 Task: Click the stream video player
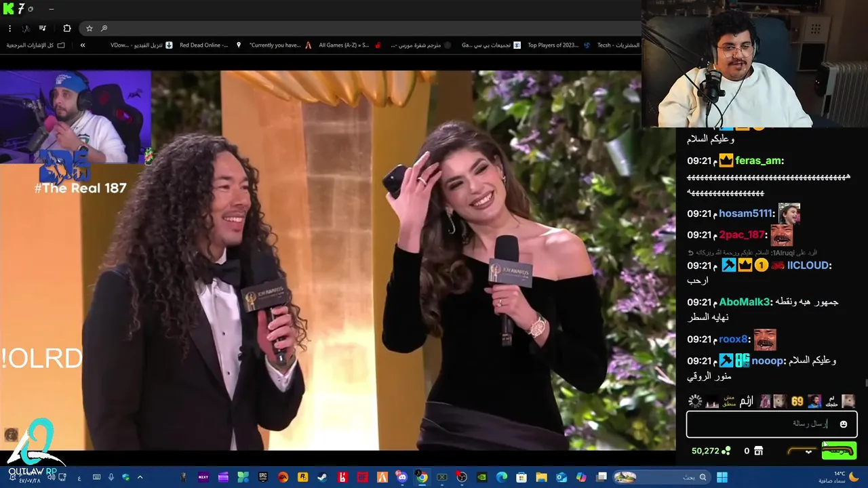[x=338, y=260]
